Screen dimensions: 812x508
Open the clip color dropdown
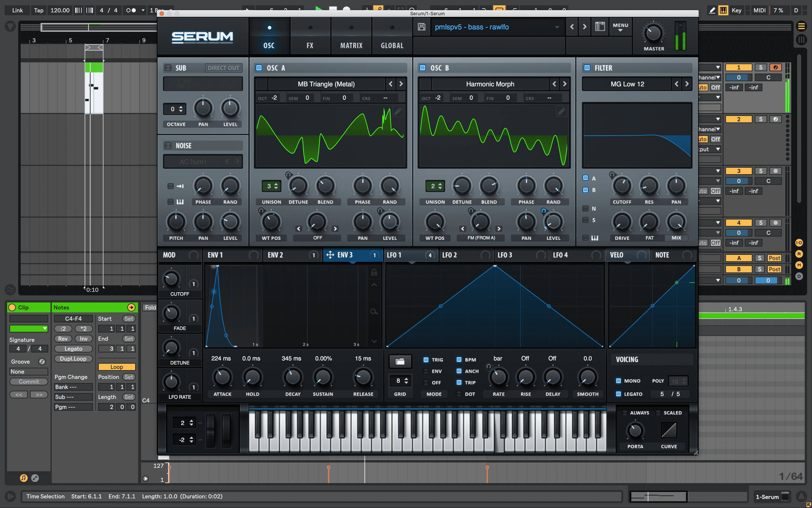(x=28, y=329)
